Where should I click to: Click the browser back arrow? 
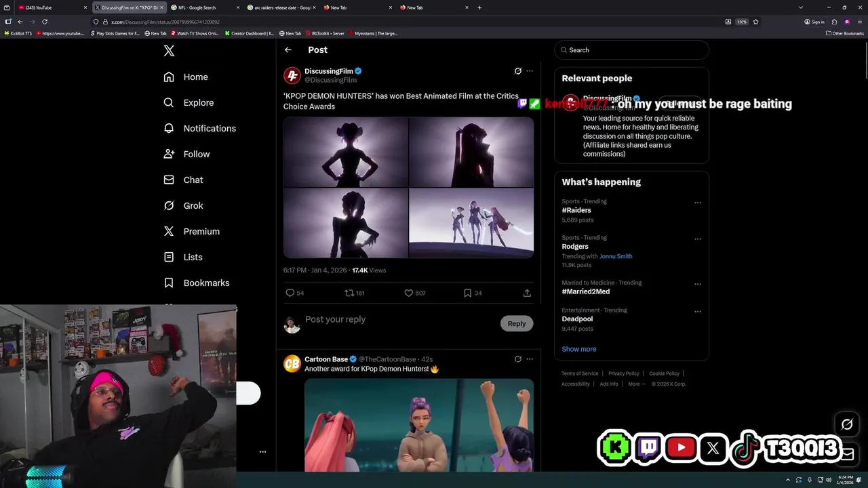coord(20,22)
